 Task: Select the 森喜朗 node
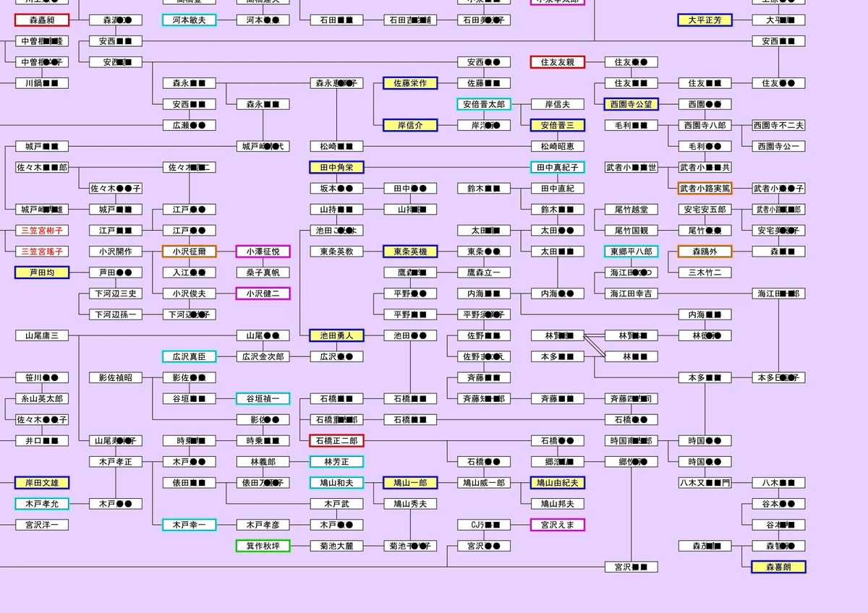(x=779, y=567)
